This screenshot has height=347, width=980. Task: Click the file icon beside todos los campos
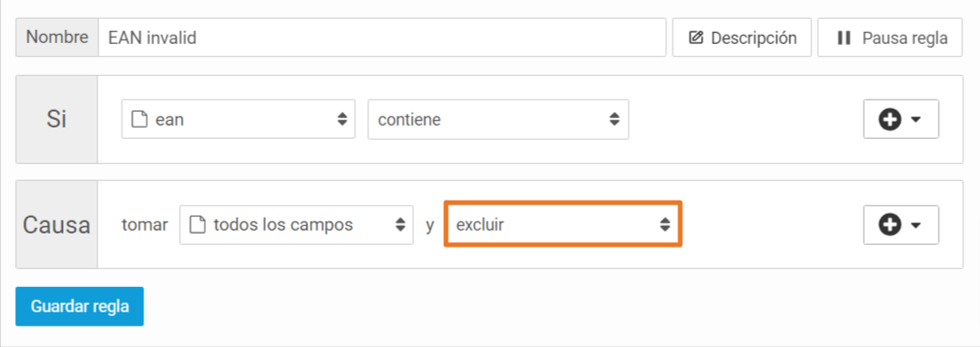[x=197, y=225]
